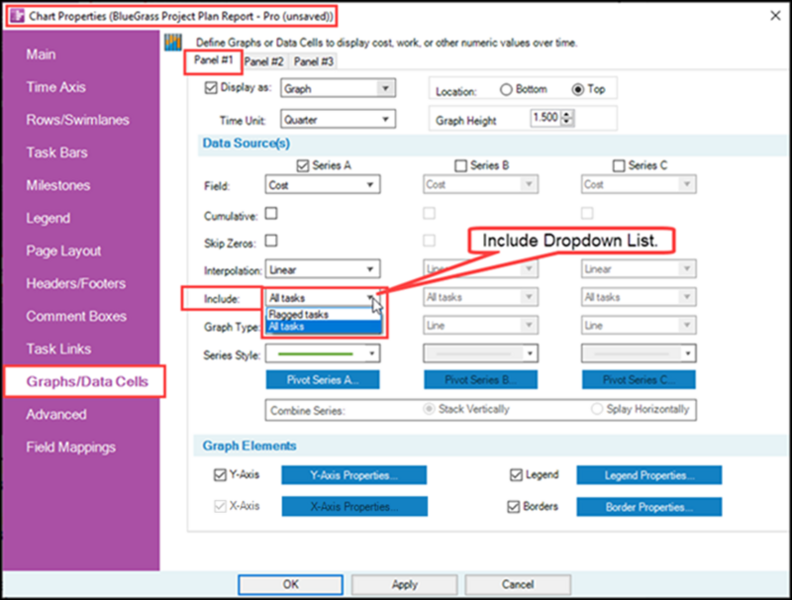Open Comment Boxes settings

click(x=76, y=317)
